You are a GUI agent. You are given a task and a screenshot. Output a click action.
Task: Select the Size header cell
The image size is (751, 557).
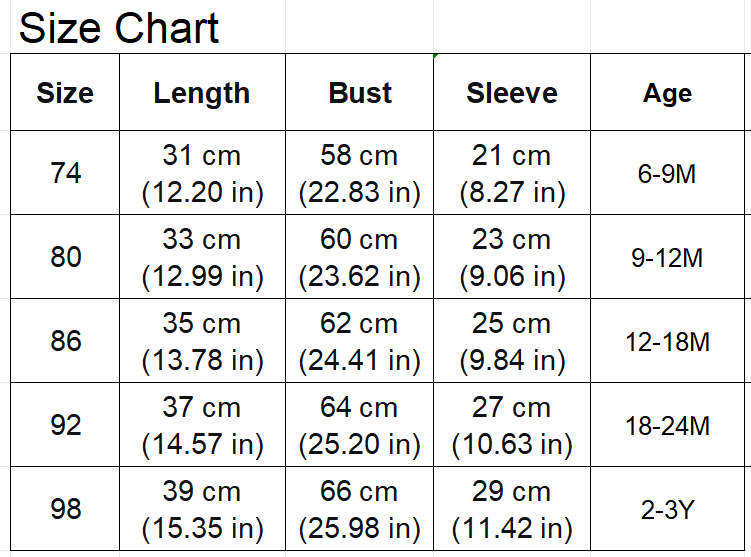click(x=65, y=93)
